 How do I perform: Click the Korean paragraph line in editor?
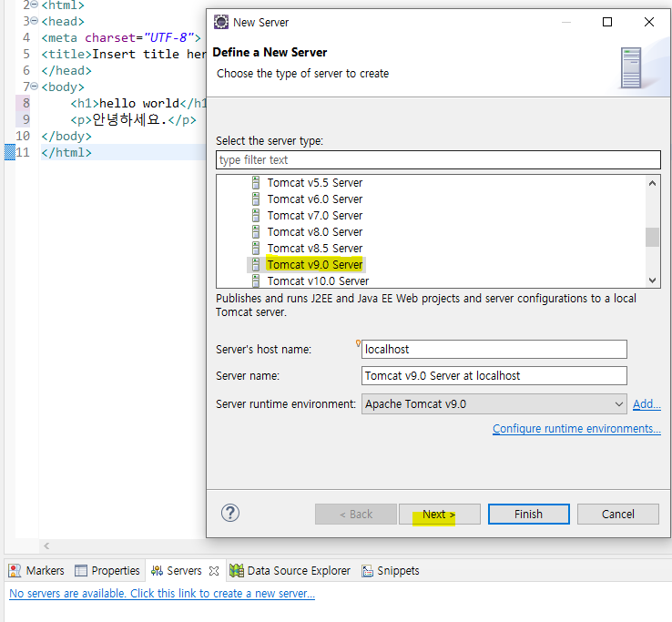click(x=133, y=119)
